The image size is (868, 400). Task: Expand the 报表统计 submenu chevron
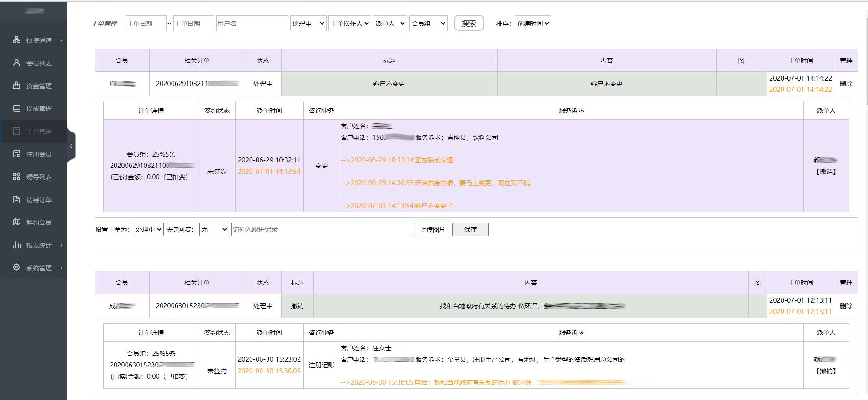61,245
